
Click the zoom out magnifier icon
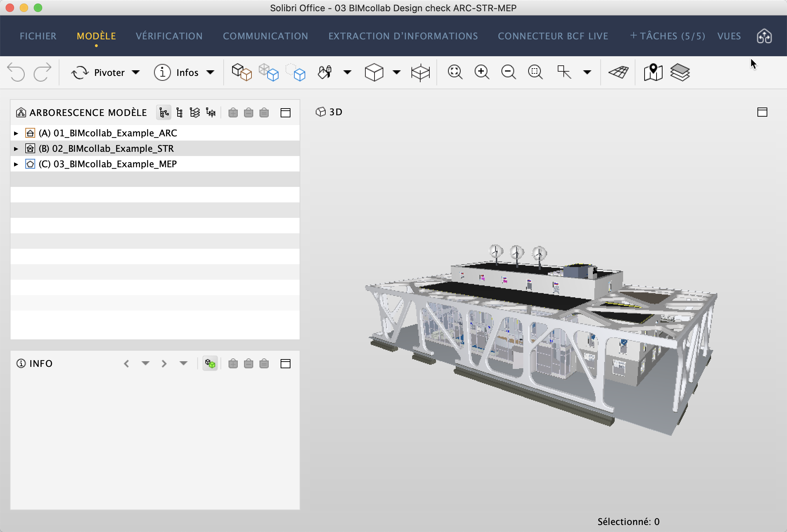(x=508, y=72)
